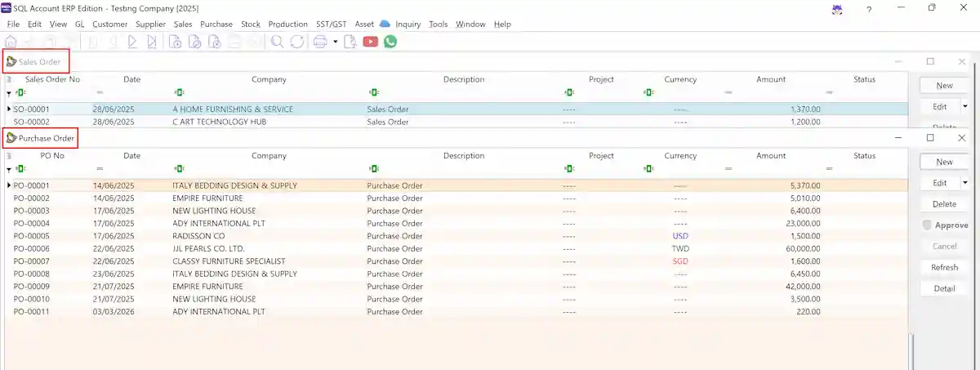Click date 03/03/2026 cell
Image resolution: width=980 pixels, height=370 pixels.
[114, 312]
